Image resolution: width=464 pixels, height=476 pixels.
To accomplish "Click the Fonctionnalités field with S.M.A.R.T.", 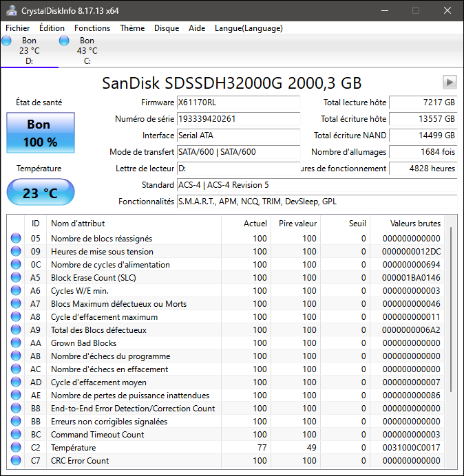I will [317, 202].
